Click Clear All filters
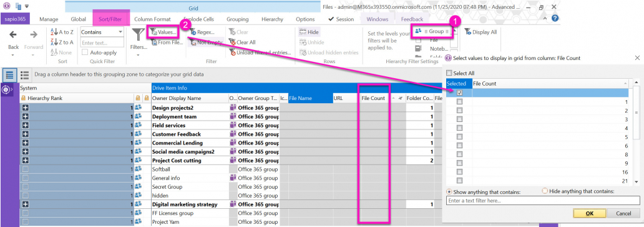 [x=242, y=43]
